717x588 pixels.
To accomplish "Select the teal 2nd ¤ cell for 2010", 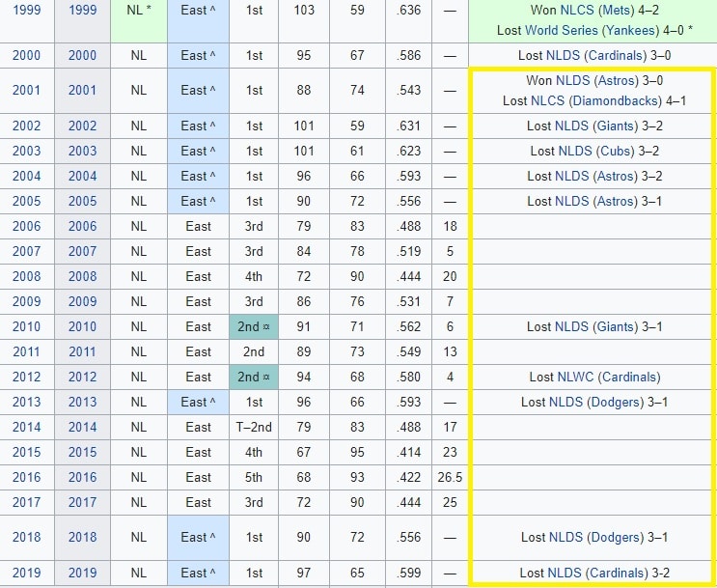I will (253, 326).
